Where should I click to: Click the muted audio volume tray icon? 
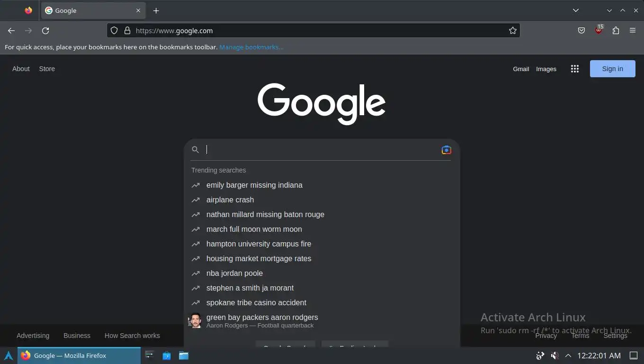(555, 355)
